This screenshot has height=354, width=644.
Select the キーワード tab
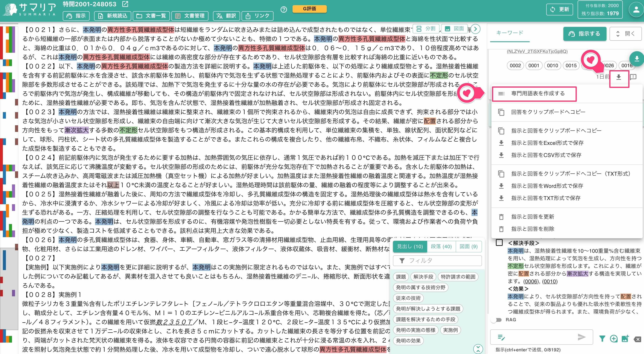(x=510, y=33)
